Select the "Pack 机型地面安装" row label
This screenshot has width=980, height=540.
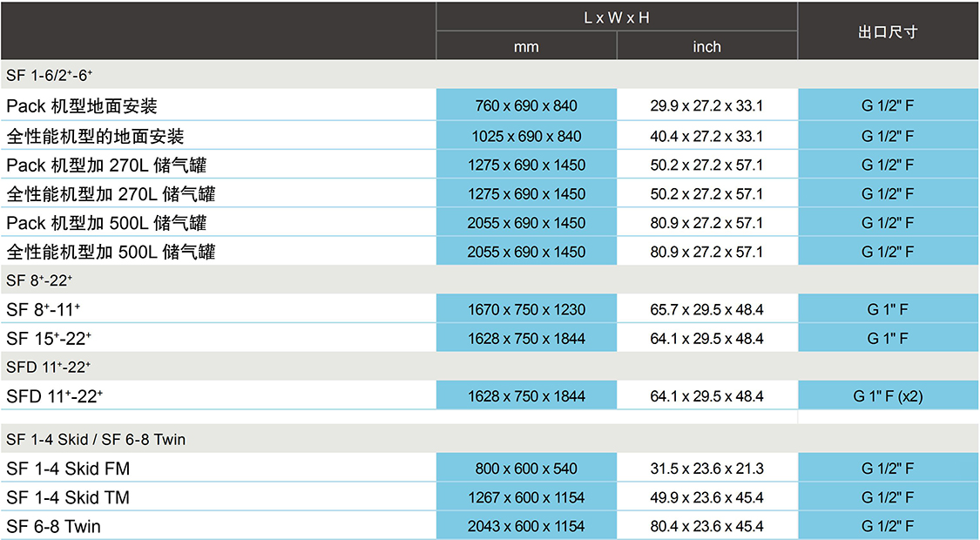click(x=82, y=106)
